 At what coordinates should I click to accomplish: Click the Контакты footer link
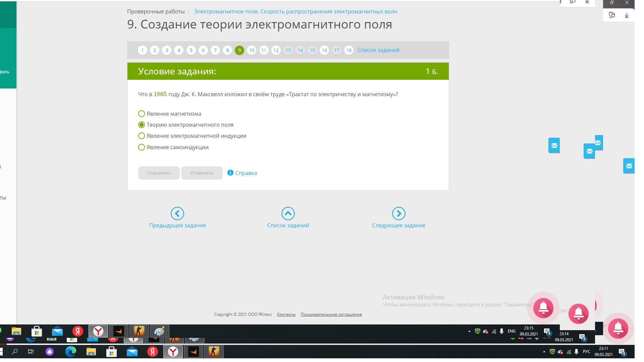click(x=286, y=314)
